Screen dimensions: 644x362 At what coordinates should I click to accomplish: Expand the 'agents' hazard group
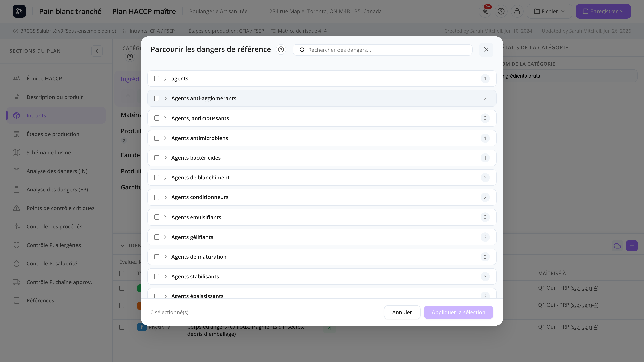165,79
